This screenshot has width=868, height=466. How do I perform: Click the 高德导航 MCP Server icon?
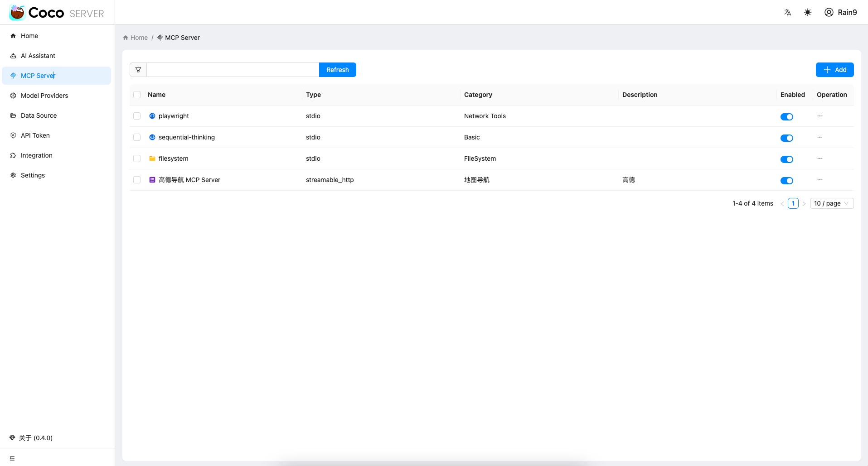pos(152,180)
